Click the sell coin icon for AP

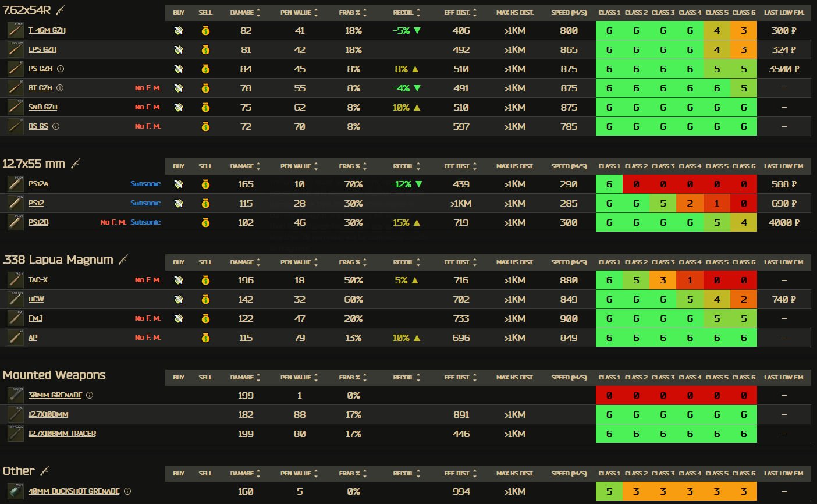(x=205, y=338)
